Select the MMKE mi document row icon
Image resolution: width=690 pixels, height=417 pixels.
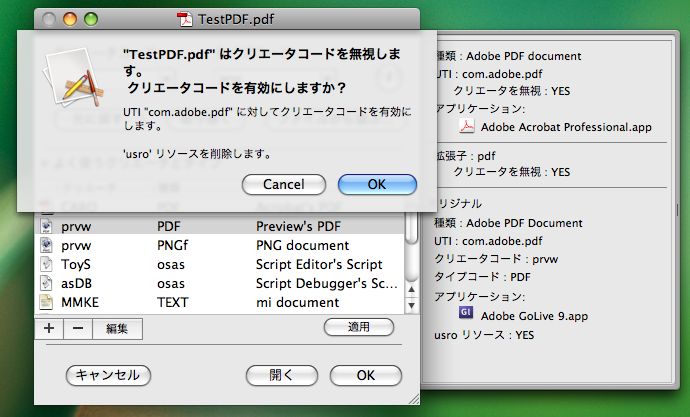click(x=46, y=301)
